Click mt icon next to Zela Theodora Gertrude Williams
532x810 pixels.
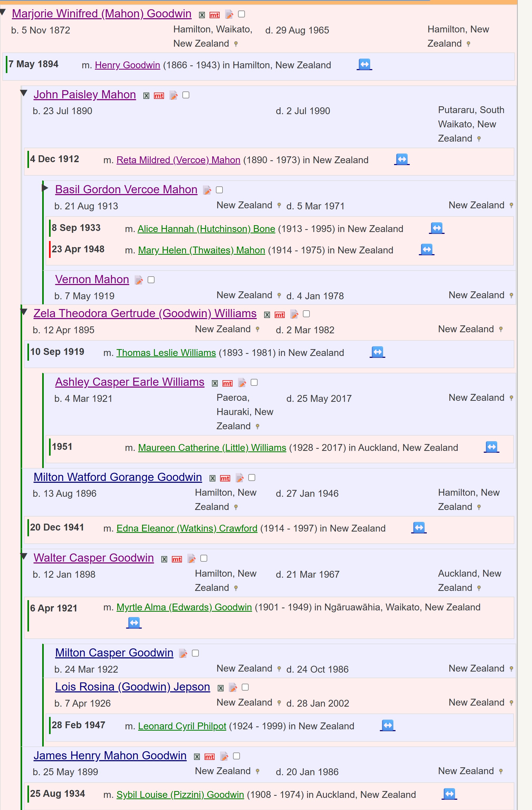tap(280, 315)
